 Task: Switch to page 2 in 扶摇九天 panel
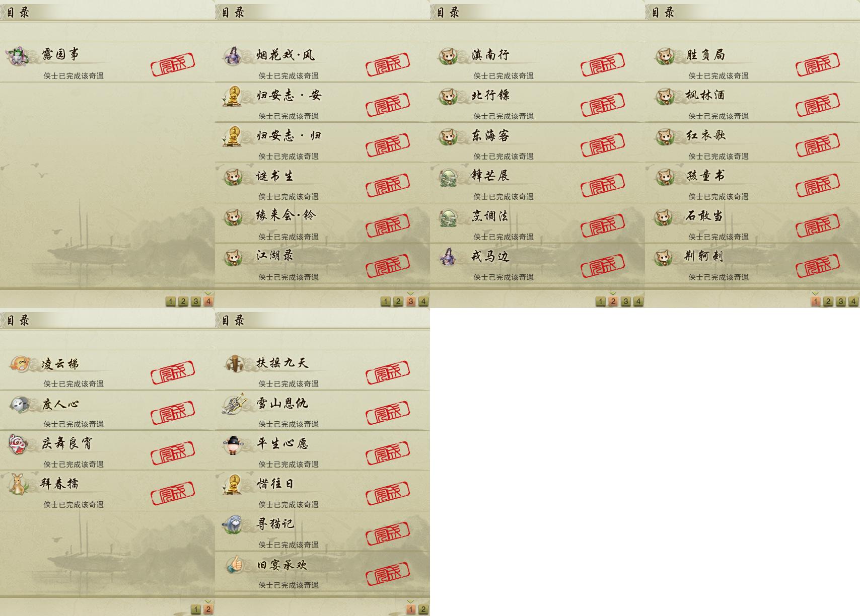point(423,609)
